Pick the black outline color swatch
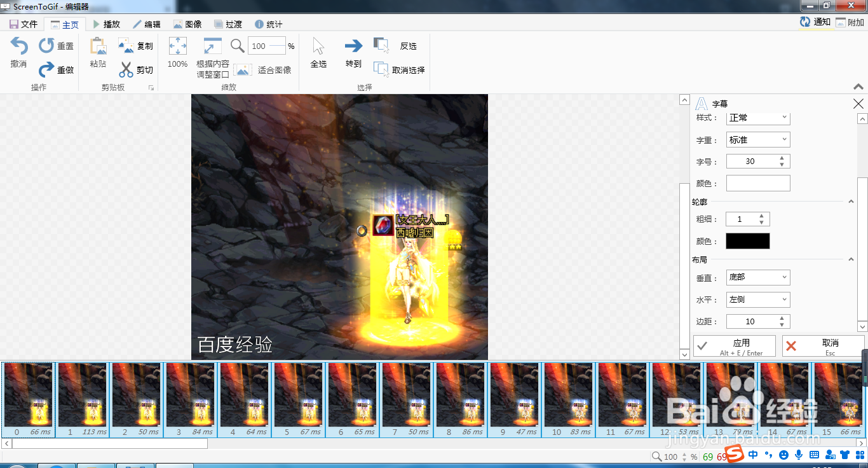Screen dimensions: 868x468 [x=748, y=241]
